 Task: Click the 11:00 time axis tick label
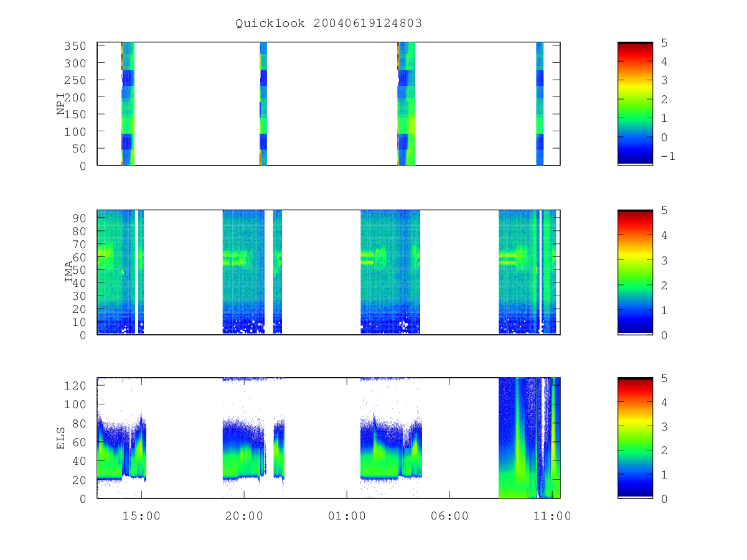coord(553,516)
